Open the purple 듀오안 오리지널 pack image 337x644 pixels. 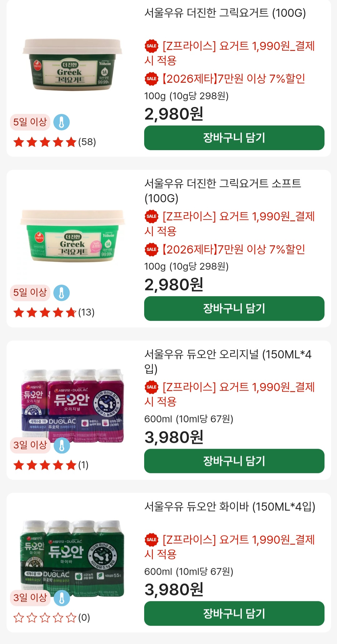pyautogui.click(x=73, y=406)
